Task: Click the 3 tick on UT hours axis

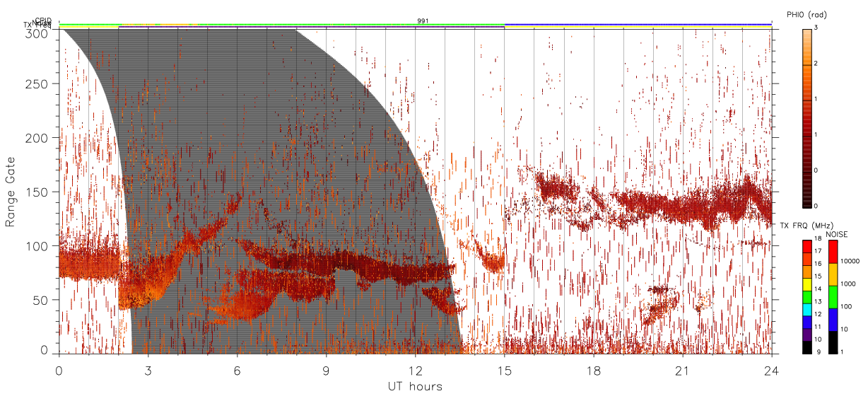Action: [148, 371]
